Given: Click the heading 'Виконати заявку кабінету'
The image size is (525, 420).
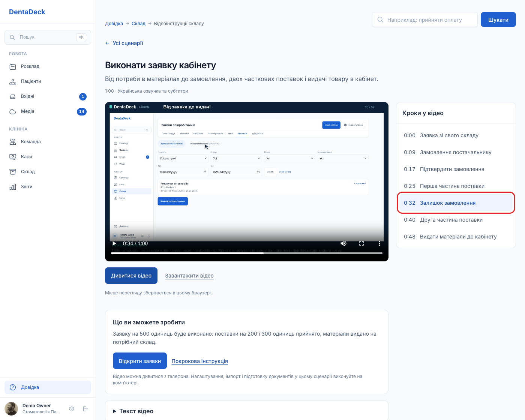Looking at the screenshot, I should tap(160, 65).
